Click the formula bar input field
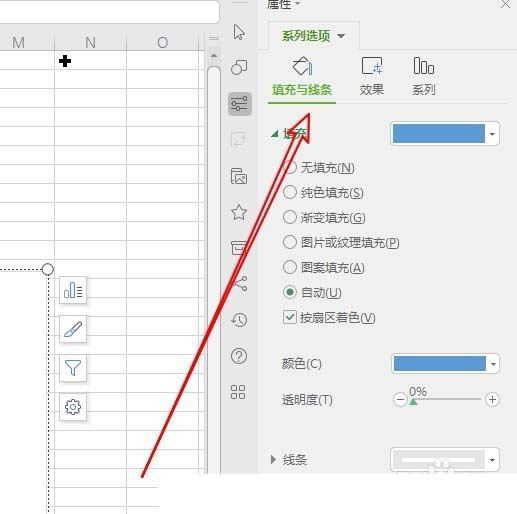 108,11
